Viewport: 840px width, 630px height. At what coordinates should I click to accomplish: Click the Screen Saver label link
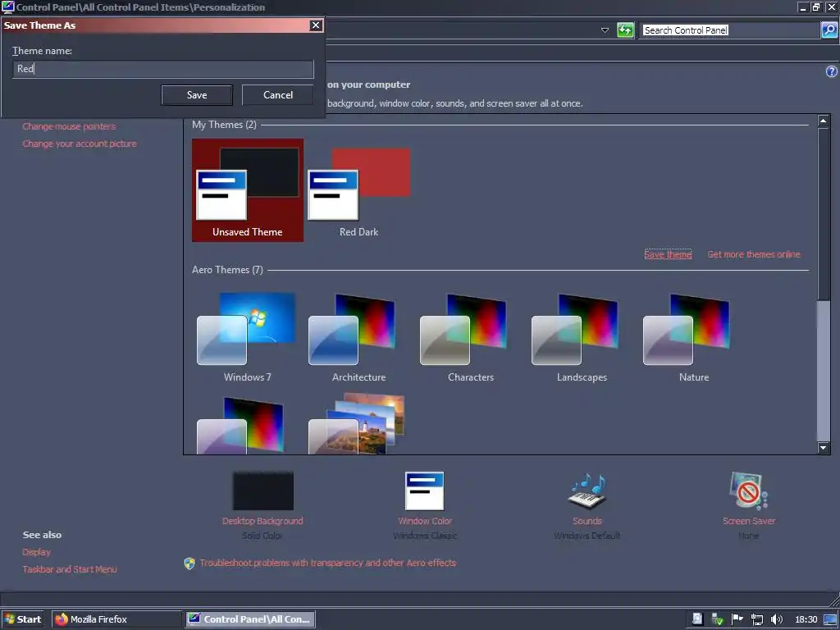748,521
